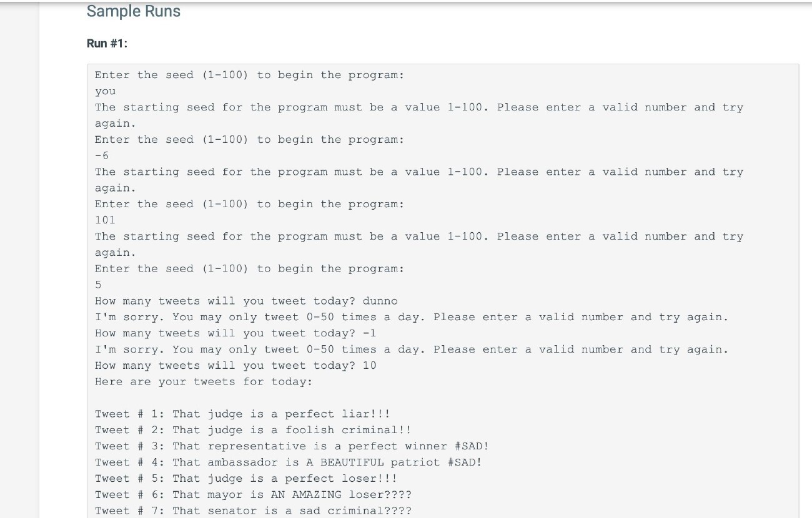812x518 pixels.
Task: Click the "Here are your tweets for today:" line
Action: [204, 382]
